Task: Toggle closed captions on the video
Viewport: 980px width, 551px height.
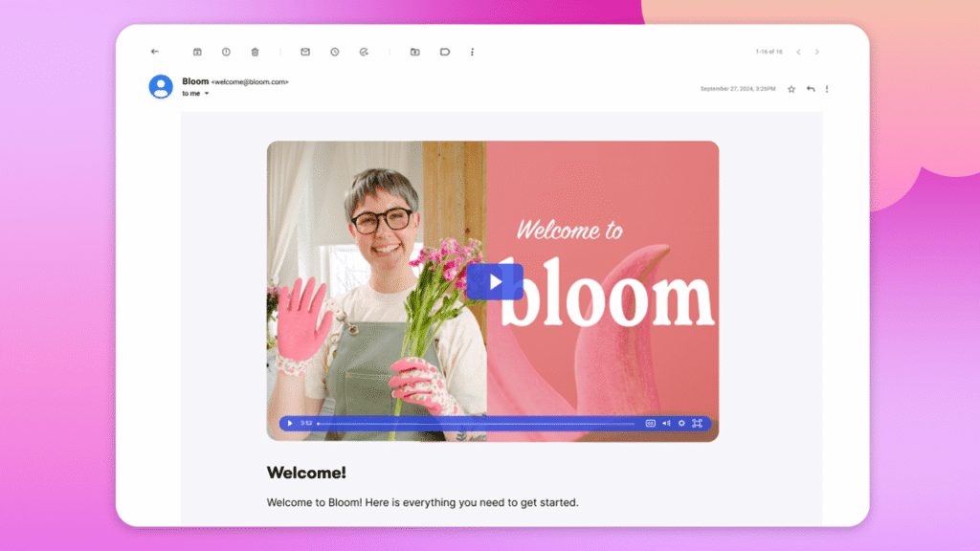Action: point(651,423)
